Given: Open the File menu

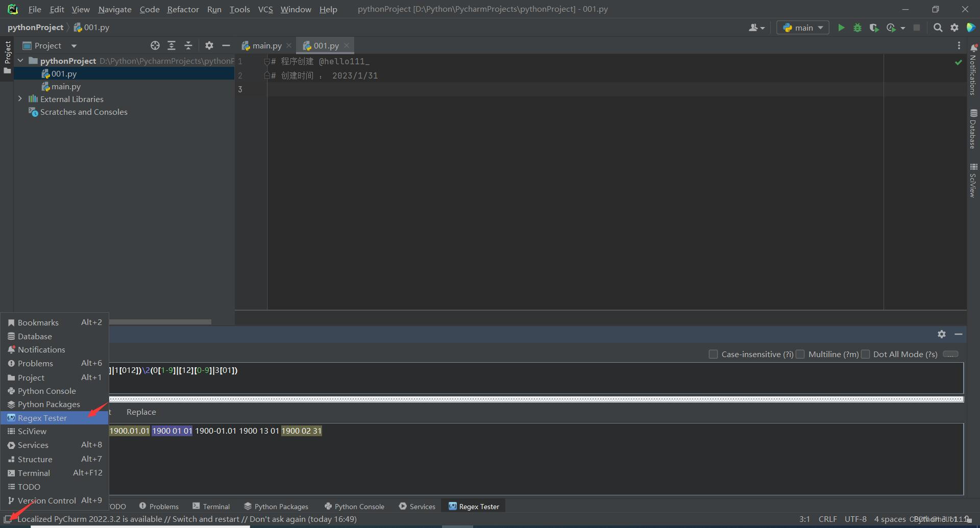Looking at the screenshot, I should 35,9.
